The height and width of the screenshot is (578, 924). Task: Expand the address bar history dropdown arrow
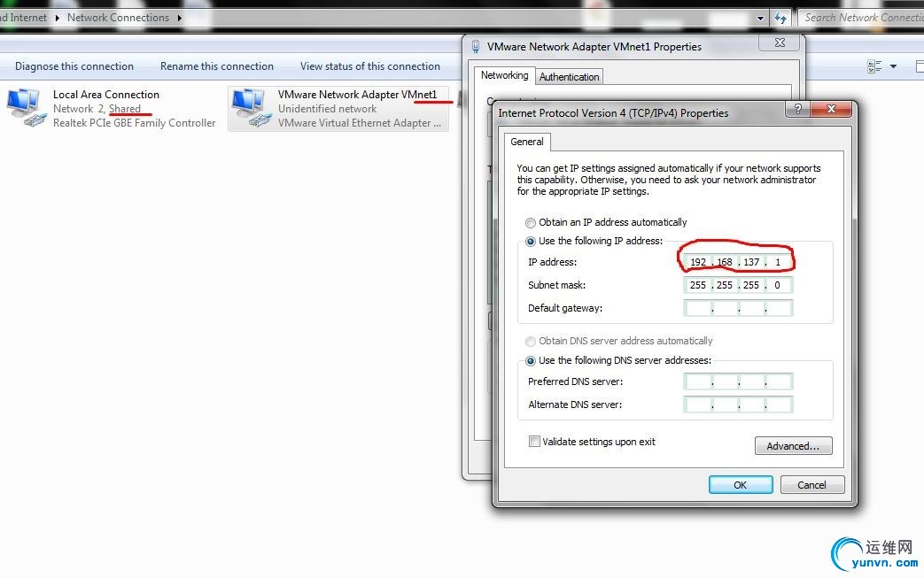(x=760, y=19)
